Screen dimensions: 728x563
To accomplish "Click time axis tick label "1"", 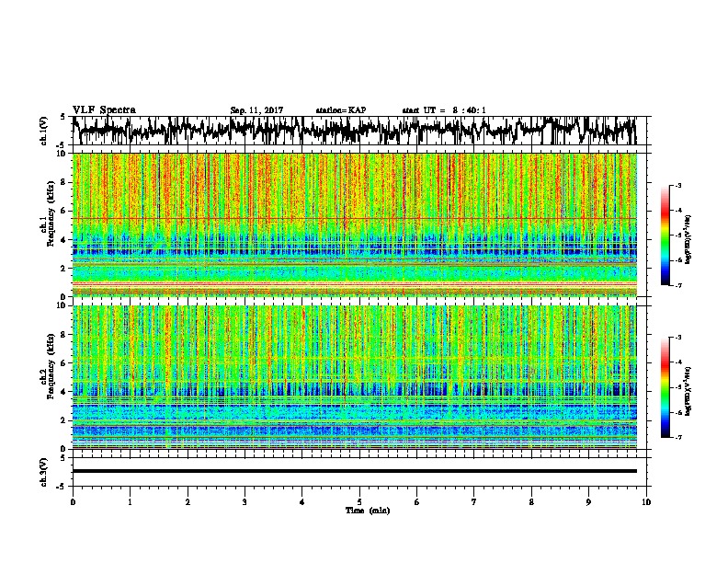I will [130, 502].
